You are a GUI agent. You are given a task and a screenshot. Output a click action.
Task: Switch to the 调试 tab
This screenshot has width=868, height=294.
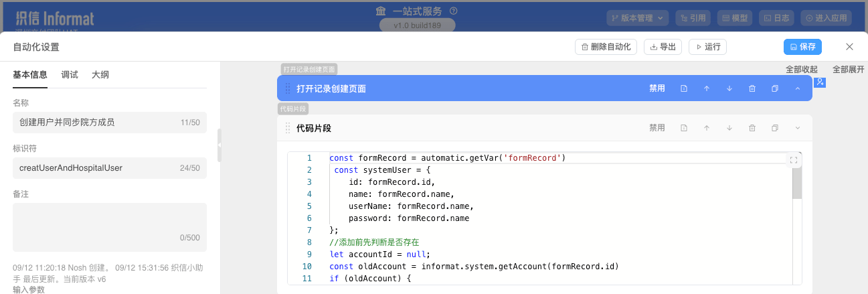click(70, 75)
